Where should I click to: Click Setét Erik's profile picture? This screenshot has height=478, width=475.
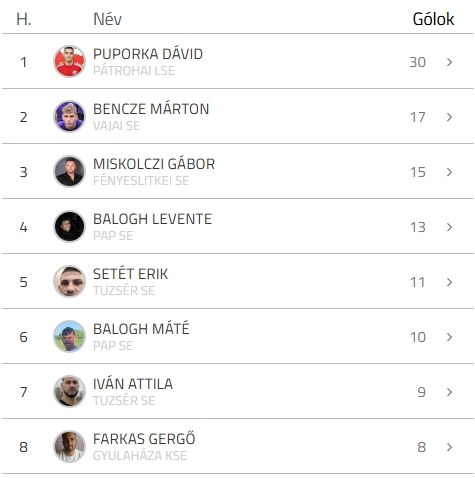pyautogui.click(x=69, y=282)
